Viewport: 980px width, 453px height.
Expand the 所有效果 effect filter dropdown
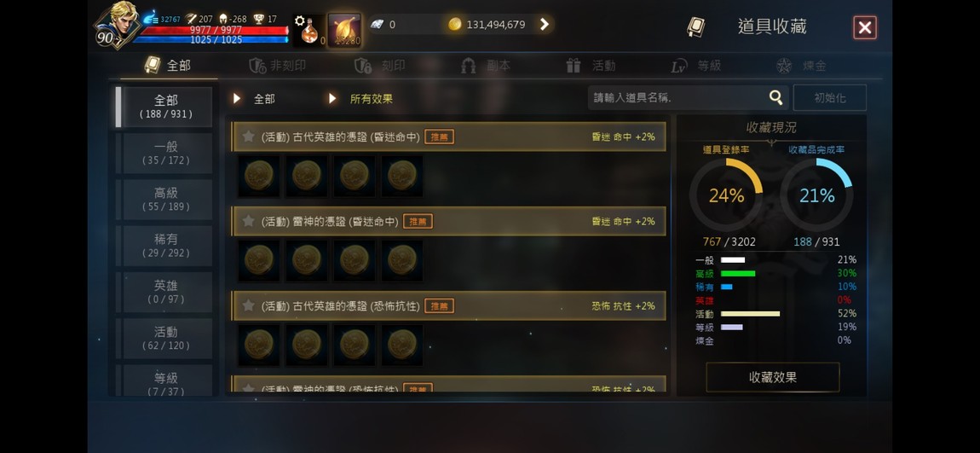coord(361,99)
